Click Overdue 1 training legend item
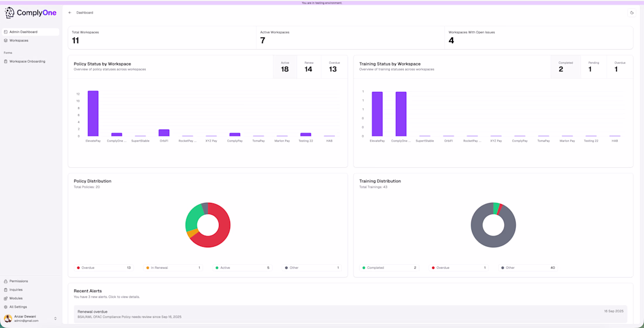 pyautogui.click(x=459, y=268)
